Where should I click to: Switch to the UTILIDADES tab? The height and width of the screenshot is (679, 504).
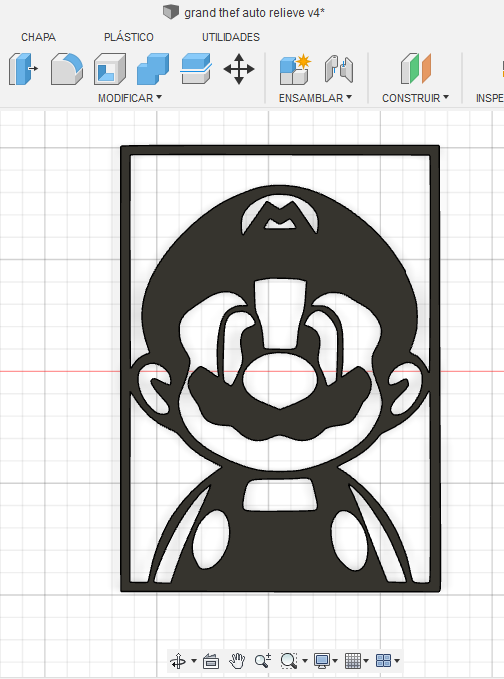231,37
